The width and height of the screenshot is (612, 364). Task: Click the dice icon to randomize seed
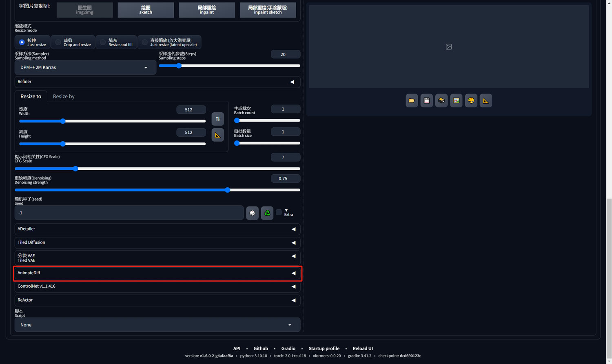pyautogui.click(x=252, y=213)
